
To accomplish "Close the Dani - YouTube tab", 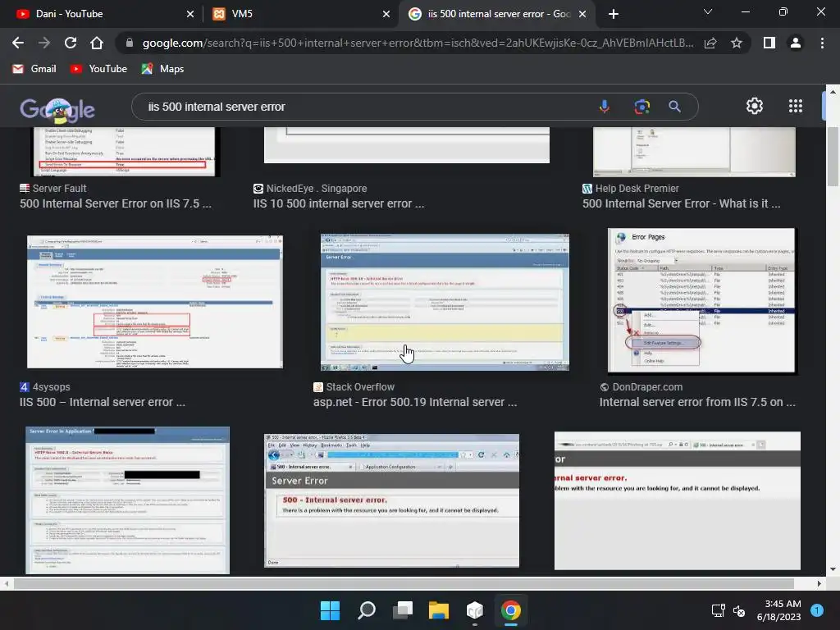I will click(x=190, y=14).
